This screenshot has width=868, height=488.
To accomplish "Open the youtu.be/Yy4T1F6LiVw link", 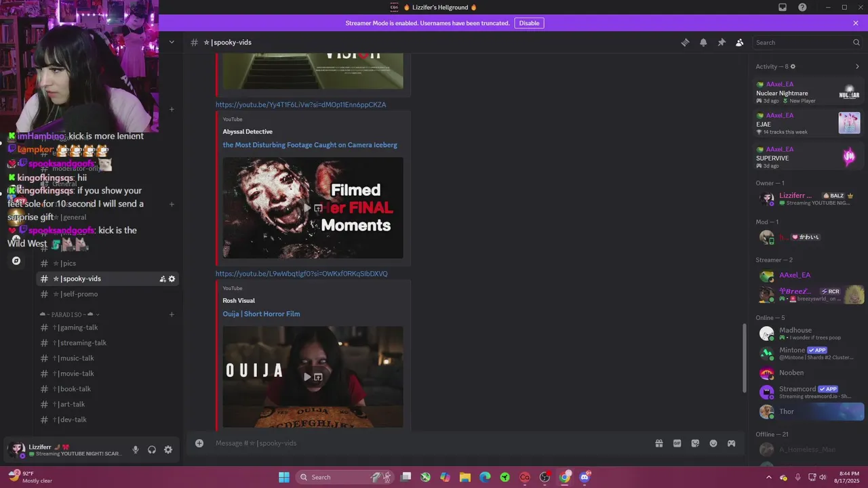I will (x=301, y=104).
